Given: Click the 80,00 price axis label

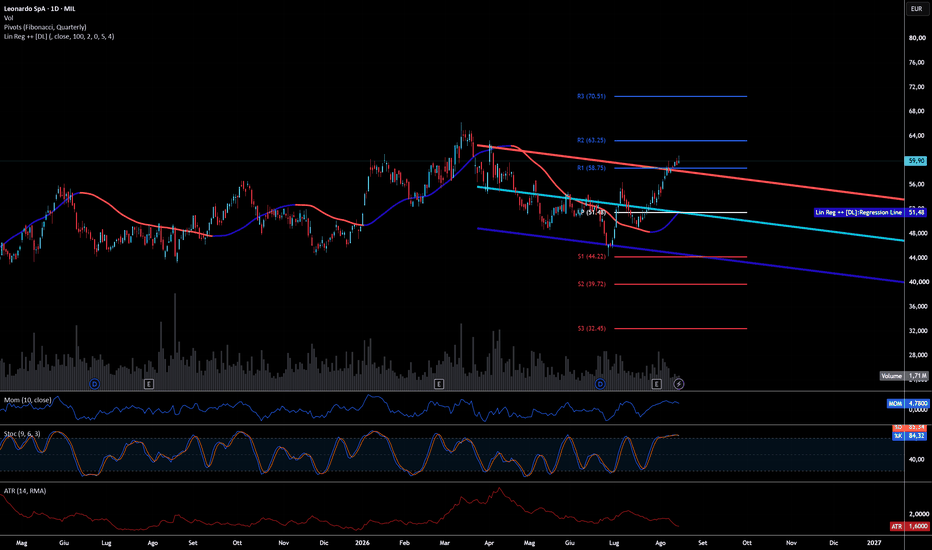Looking at the screenshot, I should tap(917, 38).
